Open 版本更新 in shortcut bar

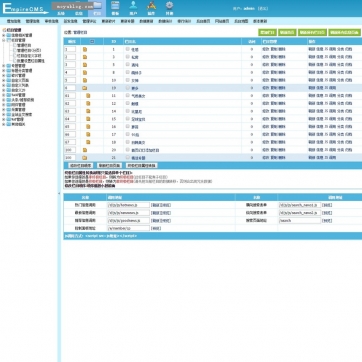pyautogui.click(x=260, y=21)
